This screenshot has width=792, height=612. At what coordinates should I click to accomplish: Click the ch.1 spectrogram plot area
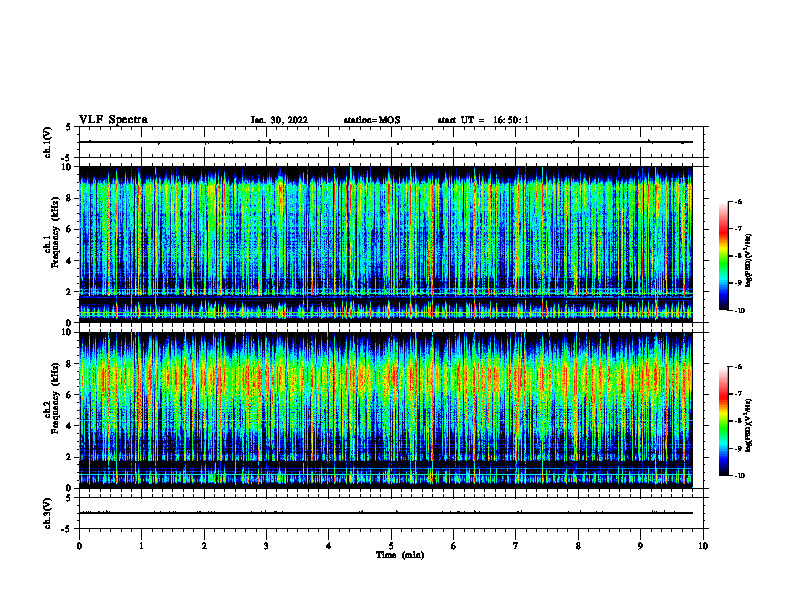point(385,244)
